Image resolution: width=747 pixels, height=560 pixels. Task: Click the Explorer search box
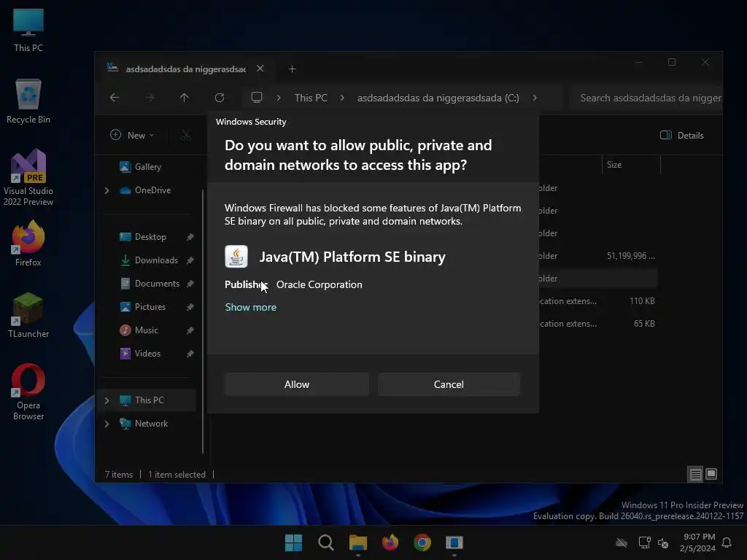click(x=646, y=98)
